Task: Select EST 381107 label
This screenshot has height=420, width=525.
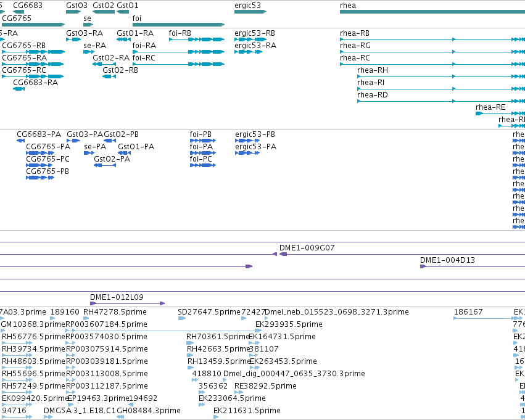Action: point(264,350)
